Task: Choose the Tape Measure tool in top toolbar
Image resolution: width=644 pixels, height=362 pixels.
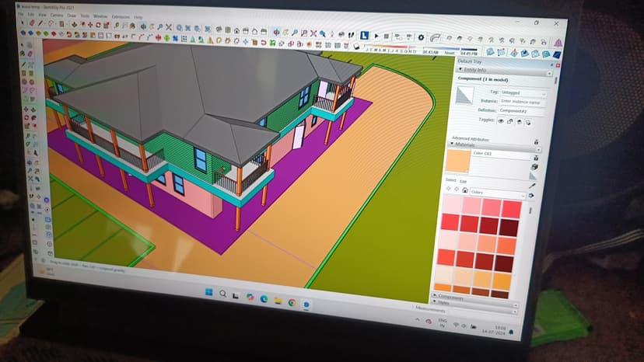Action: click(117, 26)
